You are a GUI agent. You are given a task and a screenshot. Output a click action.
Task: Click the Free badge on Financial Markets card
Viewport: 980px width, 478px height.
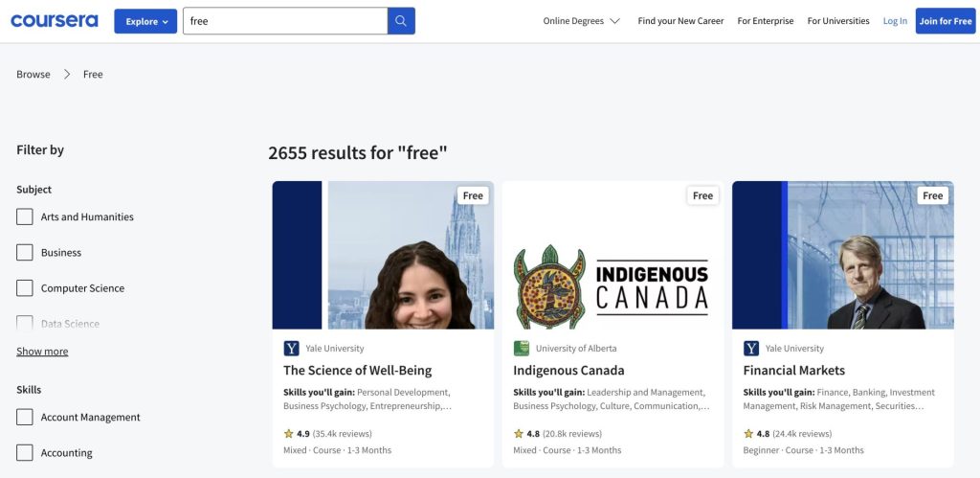pos(932,195)
